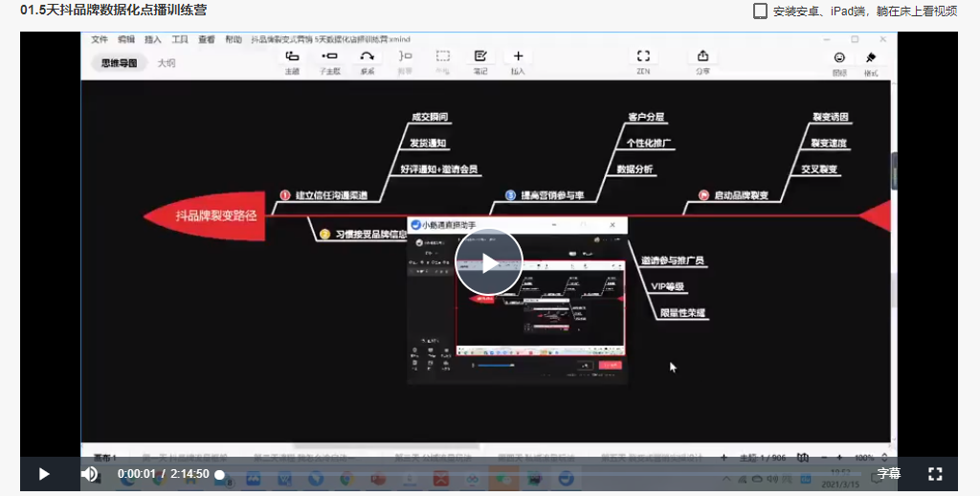
Task: Select the node 习惯接受品牌信息
Action: click(370, 235)
